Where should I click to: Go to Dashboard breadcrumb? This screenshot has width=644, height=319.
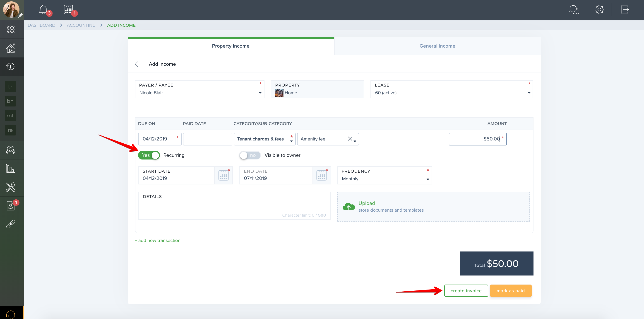[x=41, y=25]
